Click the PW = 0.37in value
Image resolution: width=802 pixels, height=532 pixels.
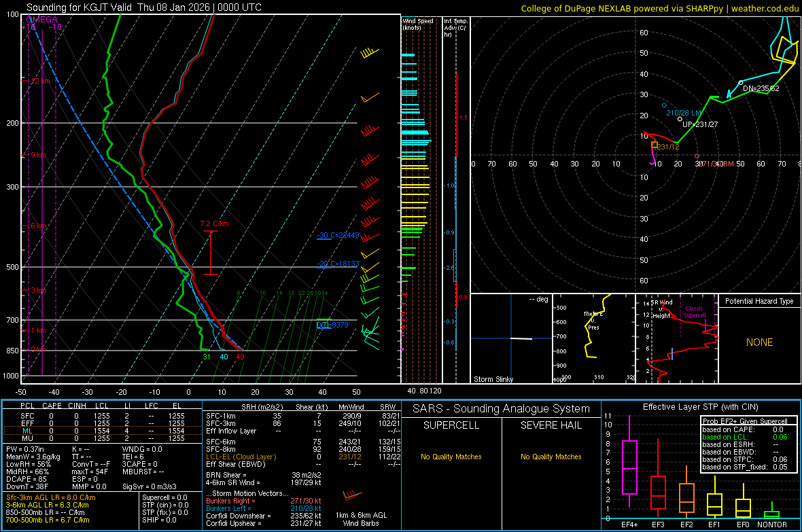tap(25, 449)
